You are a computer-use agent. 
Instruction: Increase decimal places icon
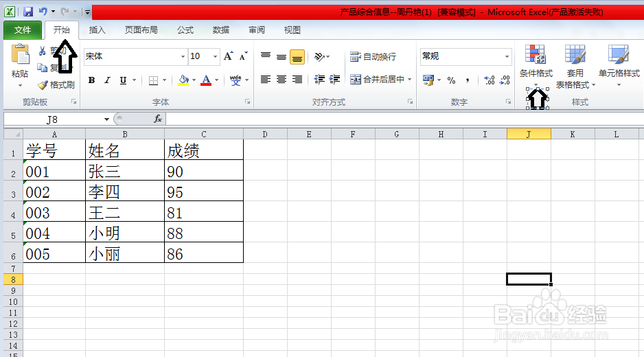[x=489, y=80]
